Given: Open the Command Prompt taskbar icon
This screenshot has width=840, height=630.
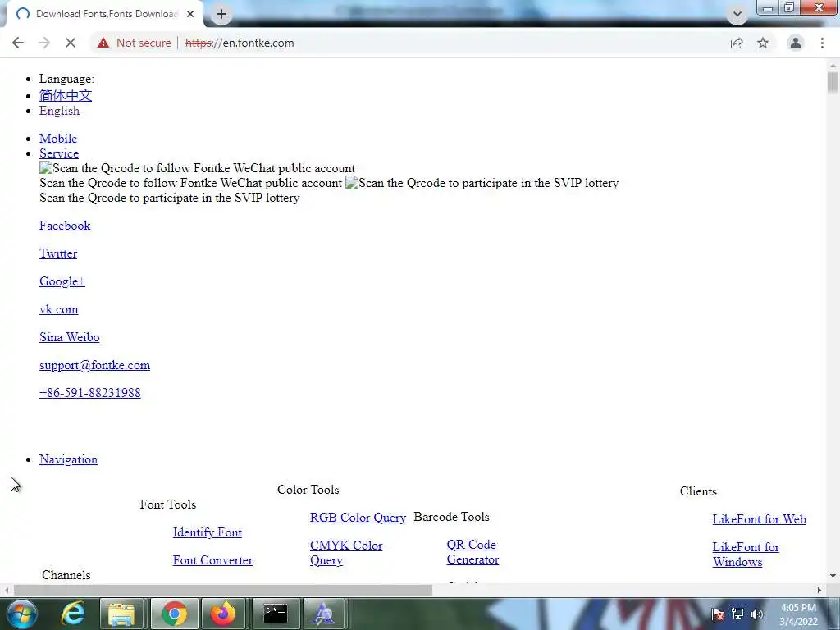Looking at the screenshot, I should tap(276, 614).
